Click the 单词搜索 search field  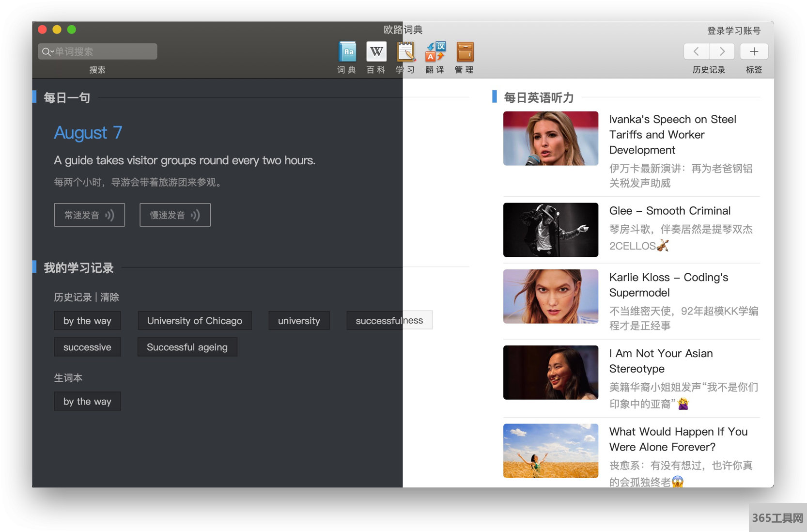104,52
